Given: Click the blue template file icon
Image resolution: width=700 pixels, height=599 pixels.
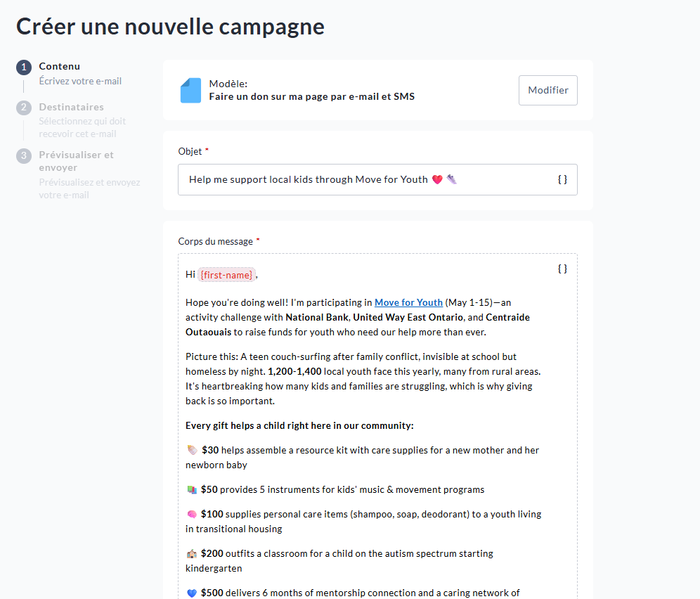Looking at the screenshot, I should (190, 91).
